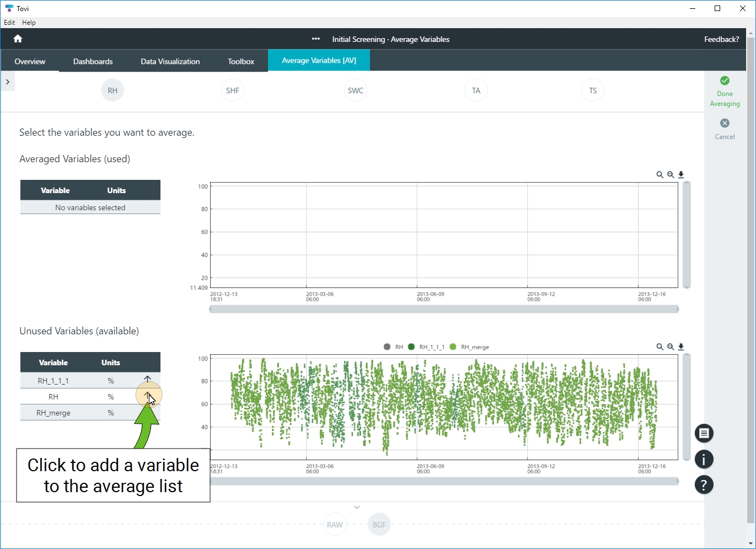This screenshot has height=549, width=756.
Task: Select the RH variable group circle
Action: (112, 90)
